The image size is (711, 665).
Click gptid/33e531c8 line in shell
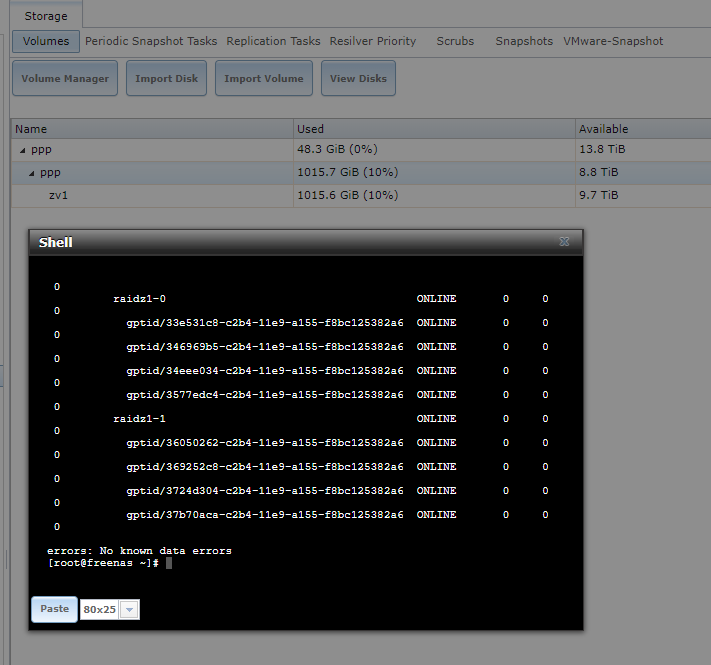coord(265,323)
